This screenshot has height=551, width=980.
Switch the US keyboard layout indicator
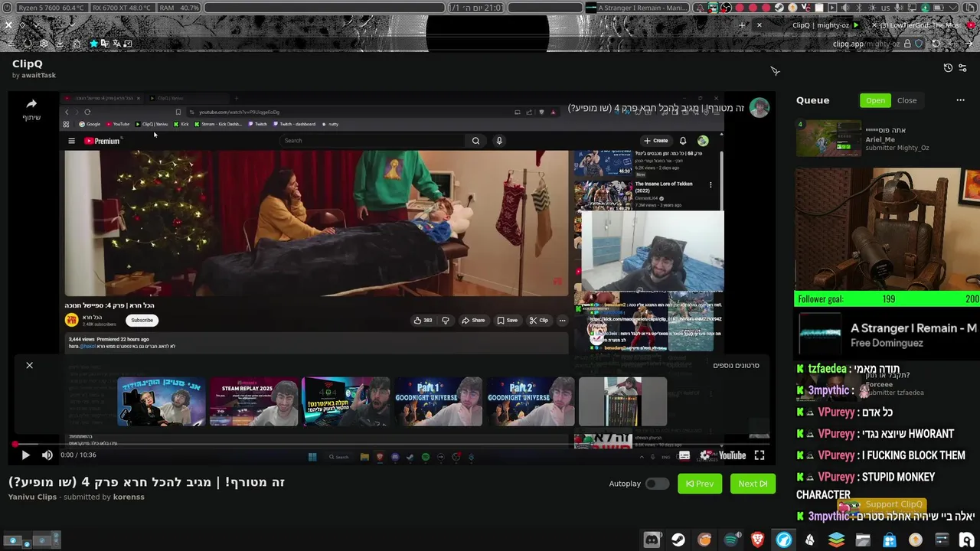[885, 8]
